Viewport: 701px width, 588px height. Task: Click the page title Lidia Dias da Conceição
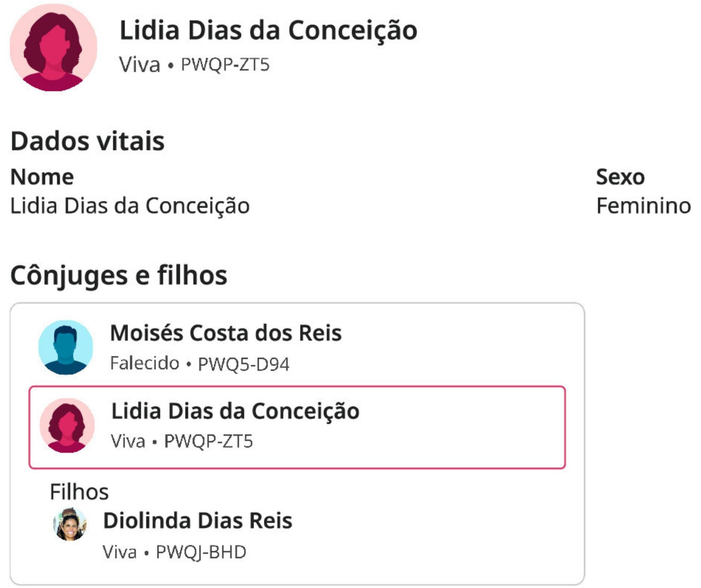[x=268, y=30]
